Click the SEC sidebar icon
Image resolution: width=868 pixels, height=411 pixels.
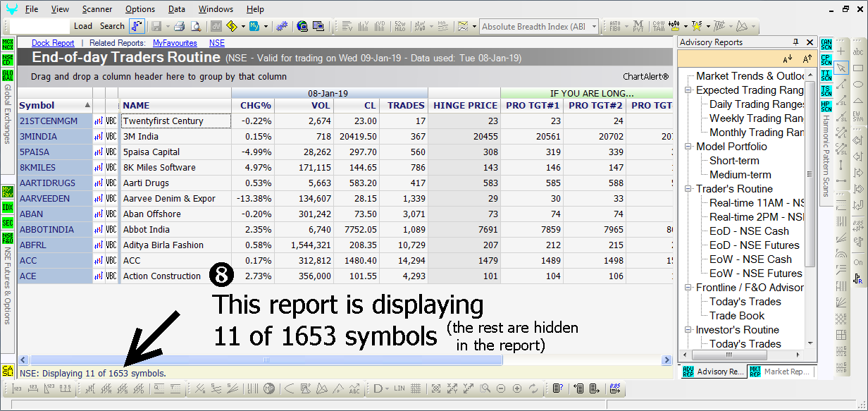pos(8,223)
